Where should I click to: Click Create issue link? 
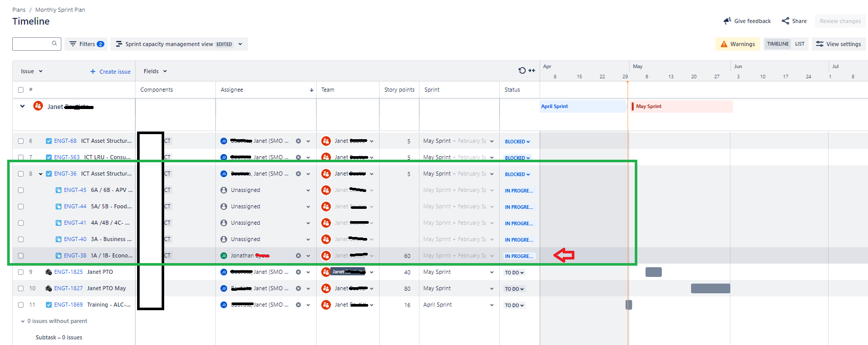(x=110, y=72)
